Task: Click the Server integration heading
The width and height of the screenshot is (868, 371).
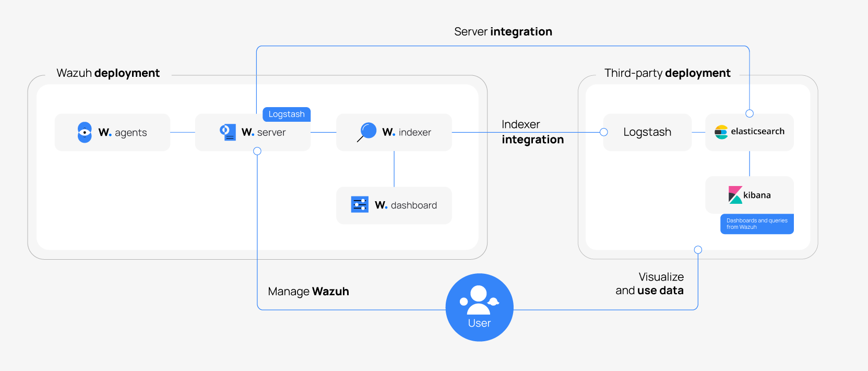Action: click(x=503, y=32)
